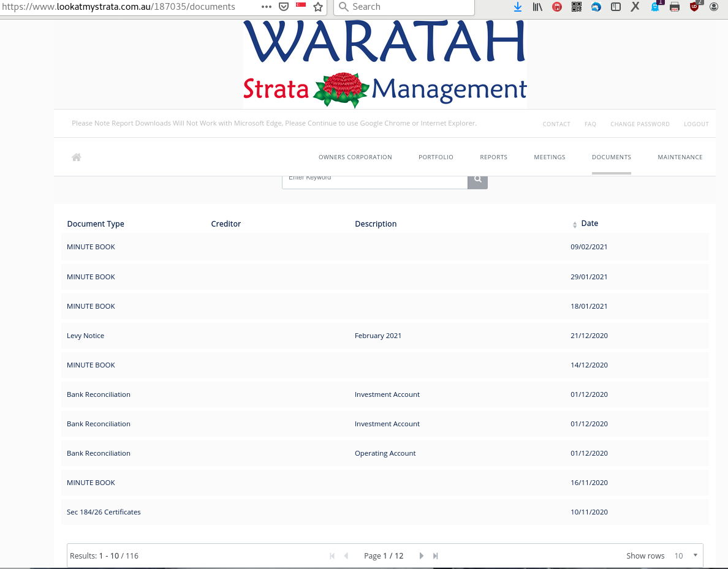The width and height of the screenshot is (728, 569).
Task: Go to the previous results page
Action: (x=346, y=556)
